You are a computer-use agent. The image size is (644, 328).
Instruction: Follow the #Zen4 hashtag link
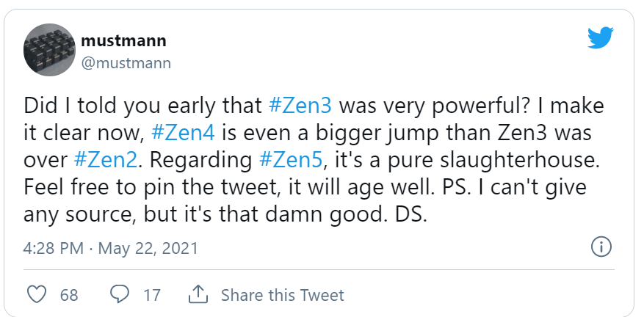pos(183,133)
